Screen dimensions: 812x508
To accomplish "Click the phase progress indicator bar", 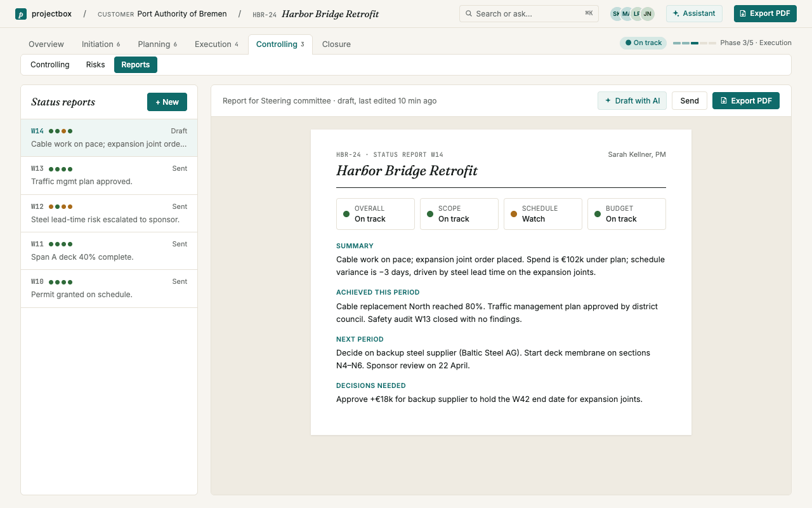I will [x=695, y=43].
